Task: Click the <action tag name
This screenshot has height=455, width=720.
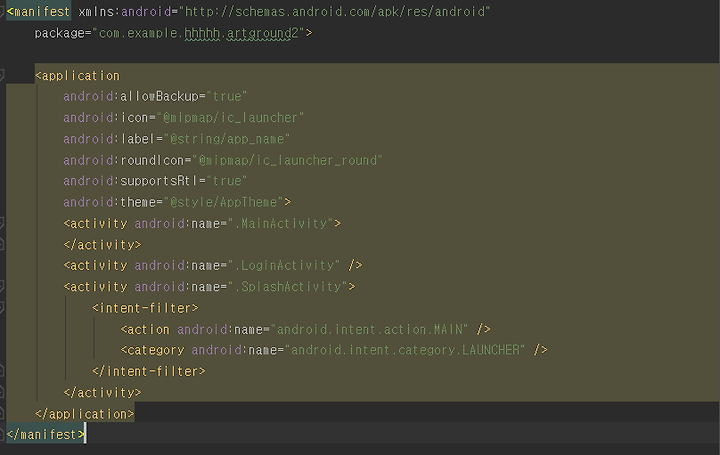Action: (x=145, y=330)
